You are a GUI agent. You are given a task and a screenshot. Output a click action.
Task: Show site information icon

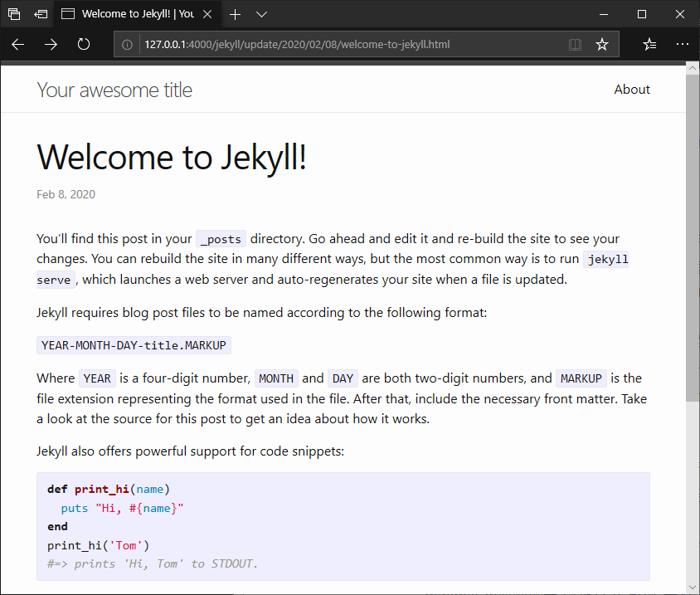(127, 45)
